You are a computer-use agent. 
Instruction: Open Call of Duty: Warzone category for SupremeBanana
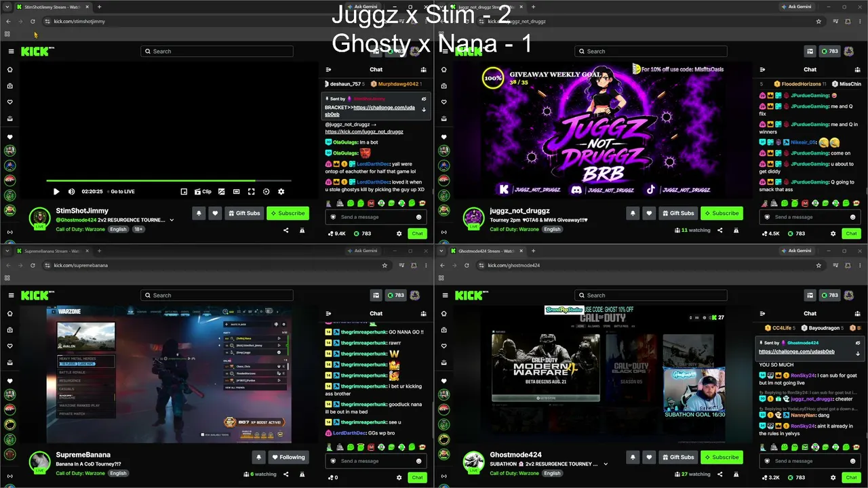pos(81,473)
